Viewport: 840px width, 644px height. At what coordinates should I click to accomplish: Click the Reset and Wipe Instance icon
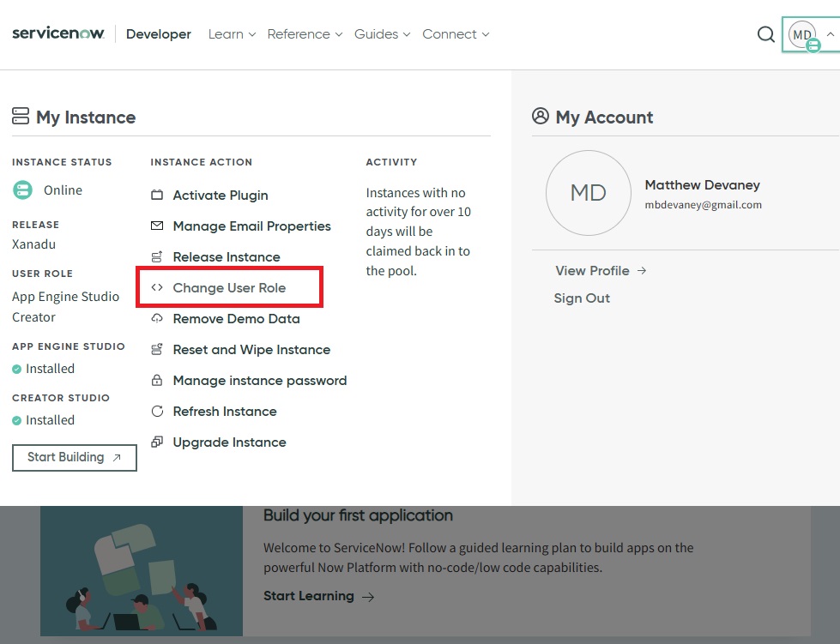157,350
